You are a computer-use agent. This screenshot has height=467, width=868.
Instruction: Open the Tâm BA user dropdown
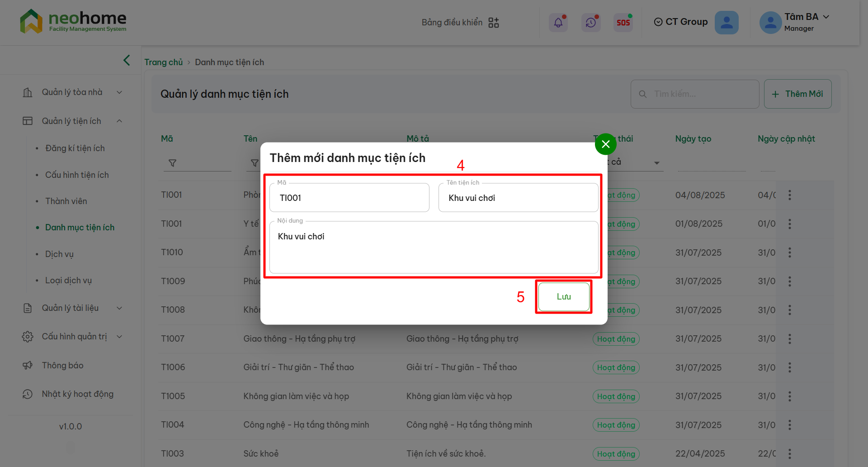[x=826, y=17]
